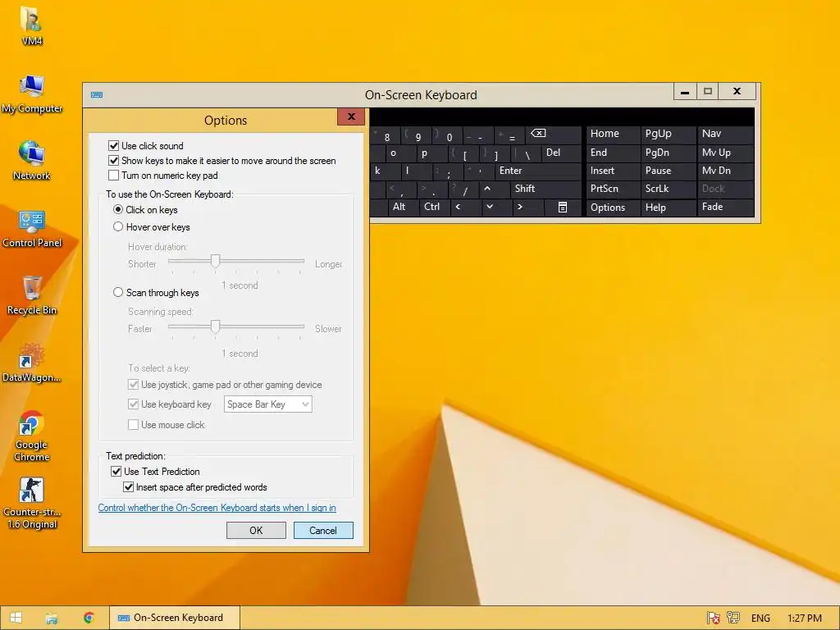The image size is (840, 630).
Task: Open the Space Bar Key dropdown
Action: pyautogui.click(x=268, y=404)
